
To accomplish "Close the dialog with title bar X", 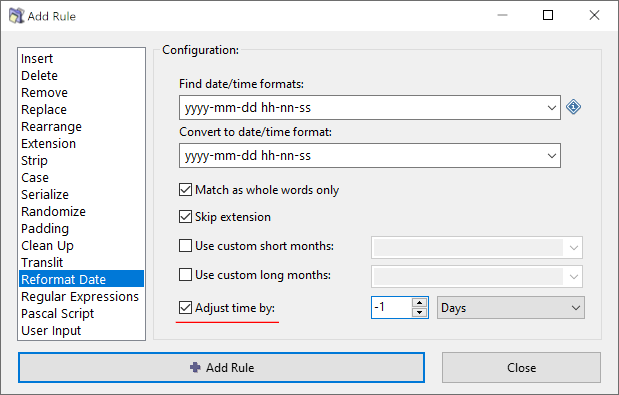I will pos(594,15).
